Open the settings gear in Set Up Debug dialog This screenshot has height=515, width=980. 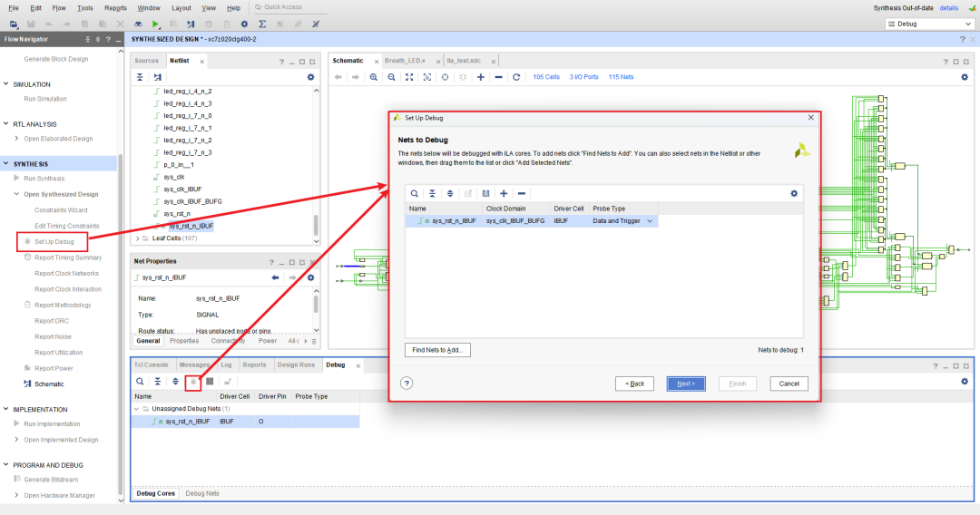pos(794,193)
